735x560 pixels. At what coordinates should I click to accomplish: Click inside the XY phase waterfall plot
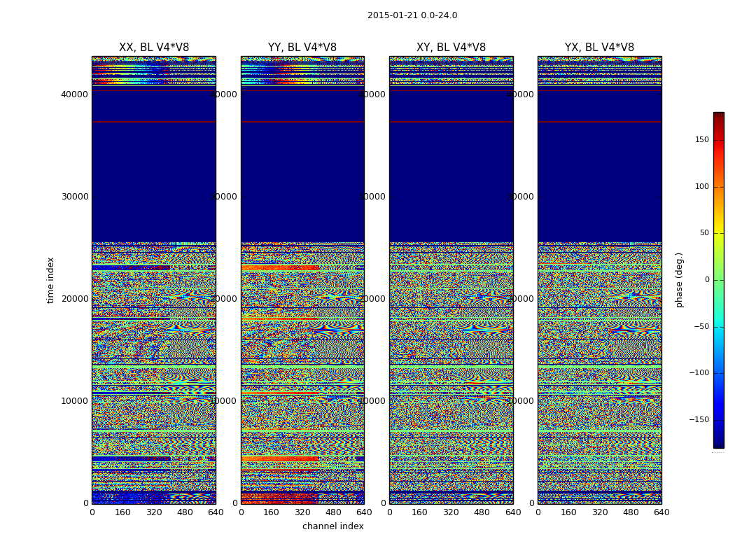[451, 280]
